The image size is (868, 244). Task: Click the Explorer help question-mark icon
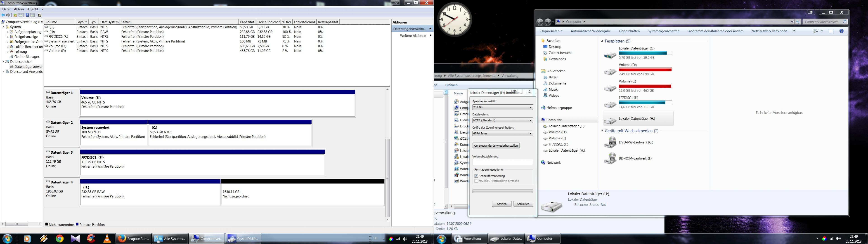(x=841, y=31)
